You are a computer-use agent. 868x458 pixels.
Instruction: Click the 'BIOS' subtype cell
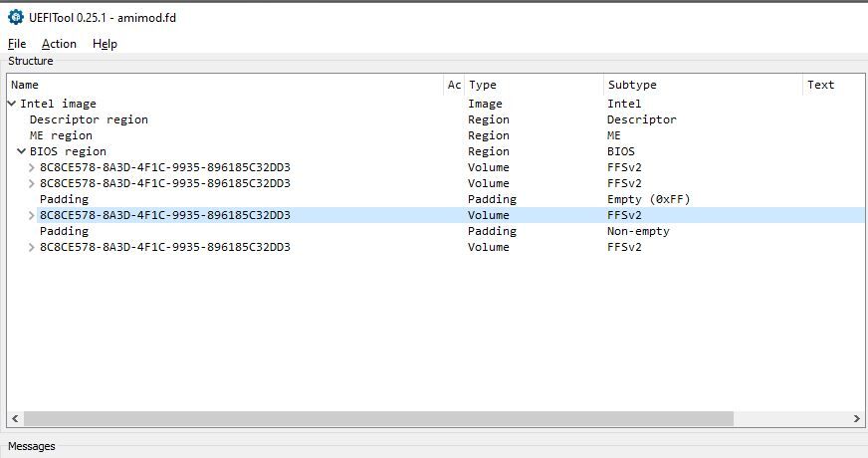(x=620, y=151)
